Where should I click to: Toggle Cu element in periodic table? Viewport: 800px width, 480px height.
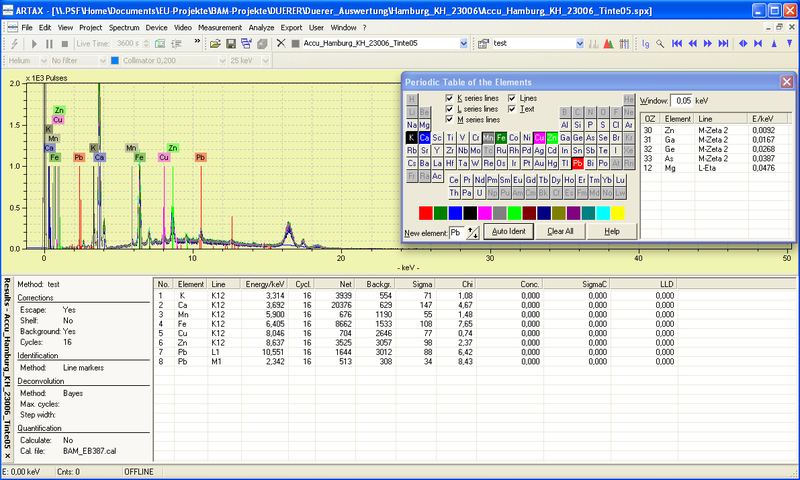[539, 137]
